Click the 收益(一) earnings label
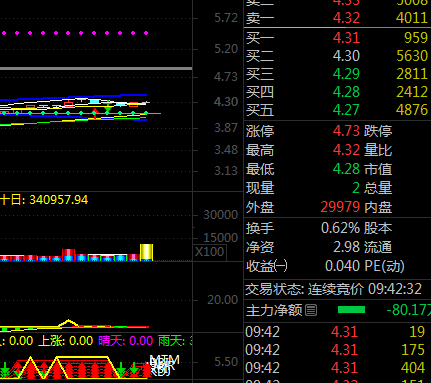431x383 pixels. coord(267,266)
